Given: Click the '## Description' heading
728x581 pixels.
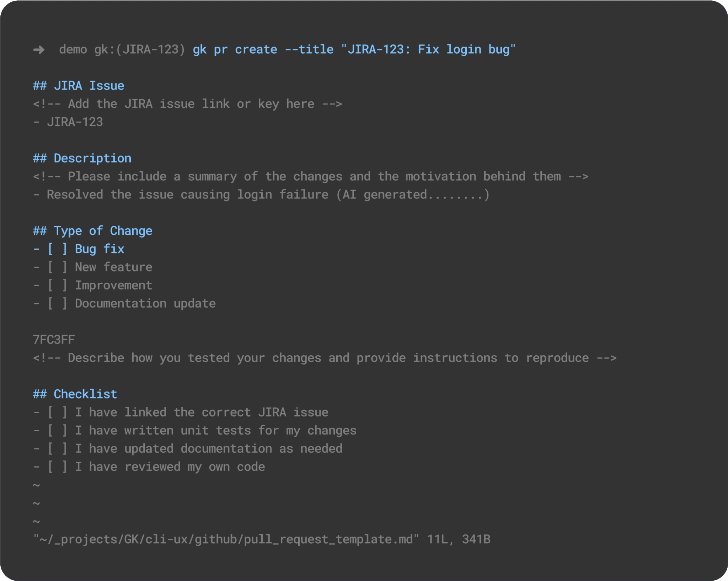Looking at the screenshot, I should [82, 158].
